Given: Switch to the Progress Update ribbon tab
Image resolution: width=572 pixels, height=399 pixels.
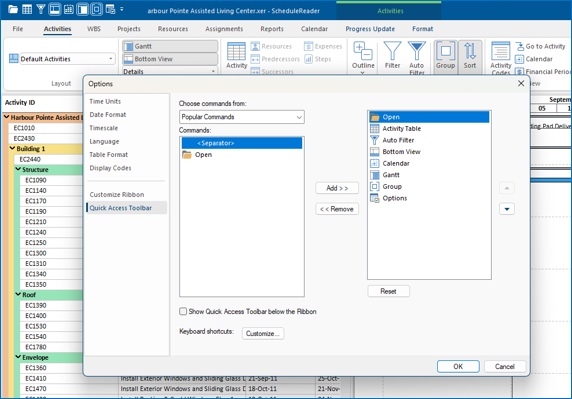Looking at the screenshot, I should pos(370,29).
